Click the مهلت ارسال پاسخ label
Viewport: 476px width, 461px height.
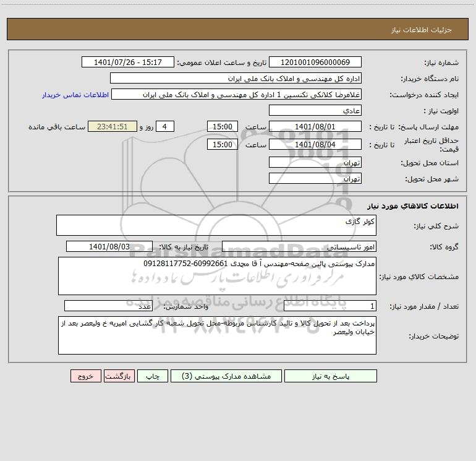[428, 127]
